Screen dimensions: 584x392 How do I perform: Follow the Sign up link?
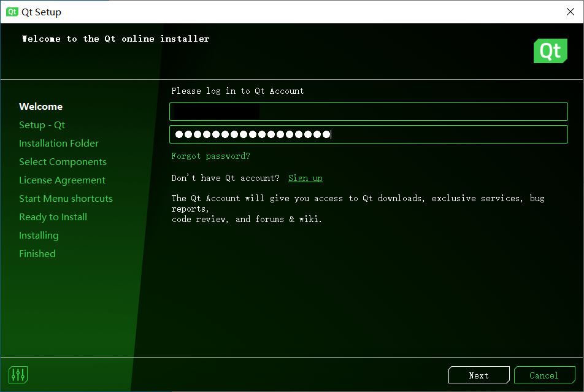(x=305, y=178)
